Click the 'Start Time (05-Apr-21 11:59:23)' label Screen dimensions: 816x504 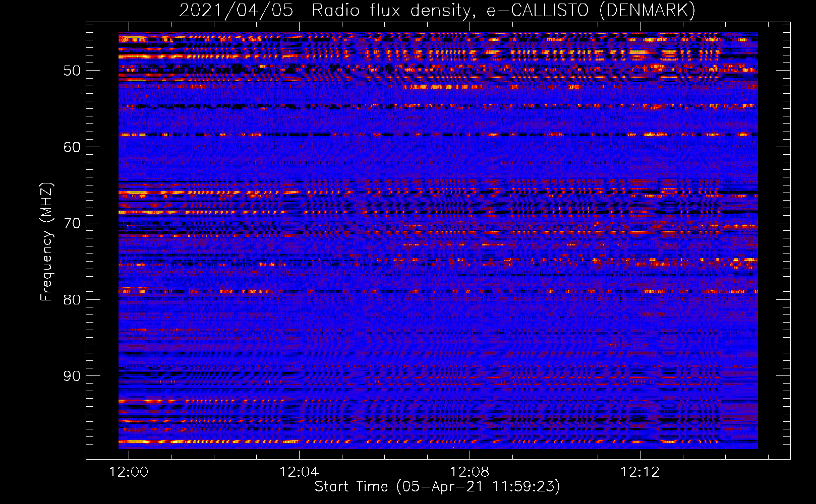pos(437,487)
